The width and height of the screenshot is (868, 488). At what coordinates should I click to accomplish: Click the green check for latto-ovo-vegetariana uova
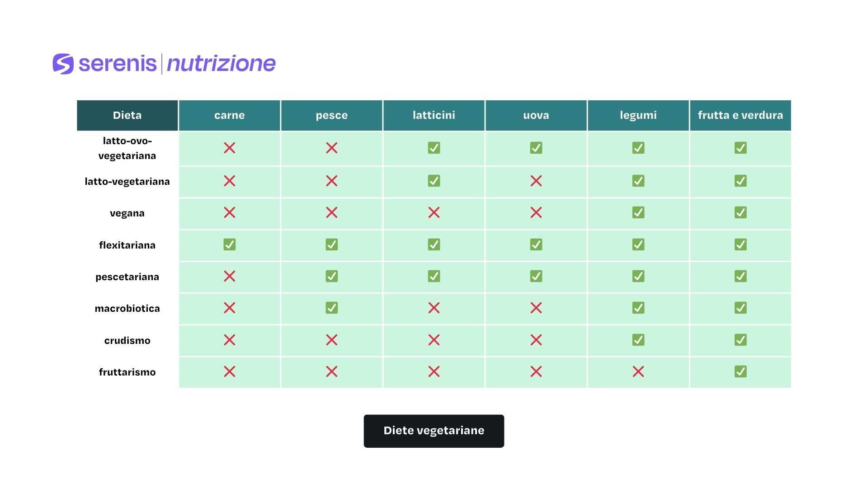[536, 148]
